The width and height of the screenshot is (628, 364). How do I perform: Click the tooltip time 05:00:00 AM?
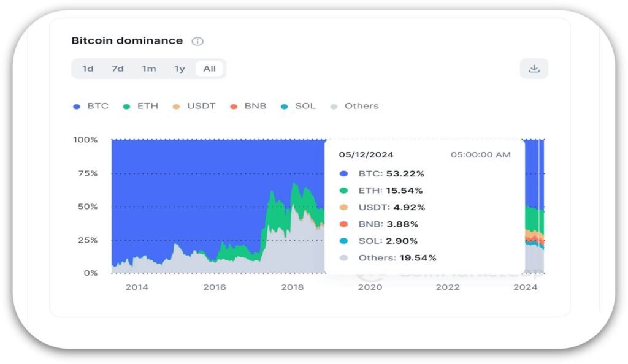point(481,155)
